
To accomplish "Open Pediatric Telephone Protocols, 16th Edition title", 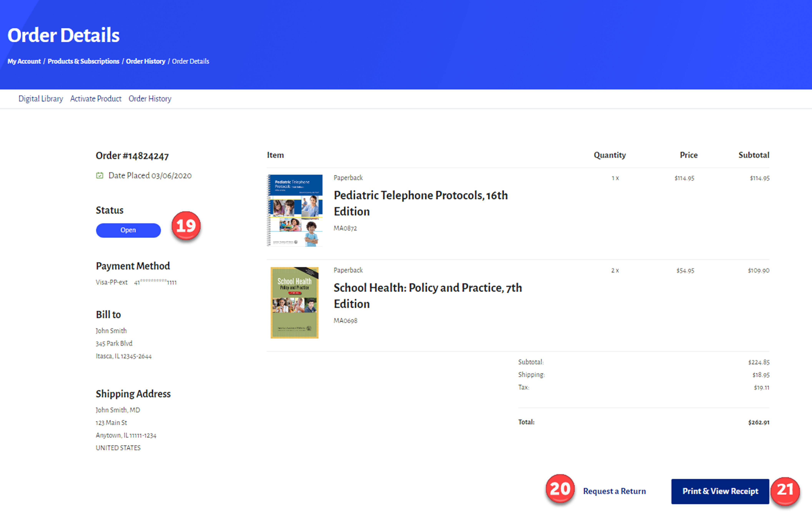I will pyautogui.click(x=420, y=203).
